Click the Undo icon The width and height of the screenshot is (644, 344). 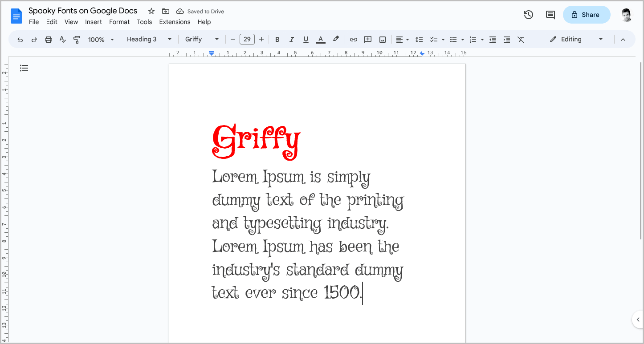click(x=20, y=39)
